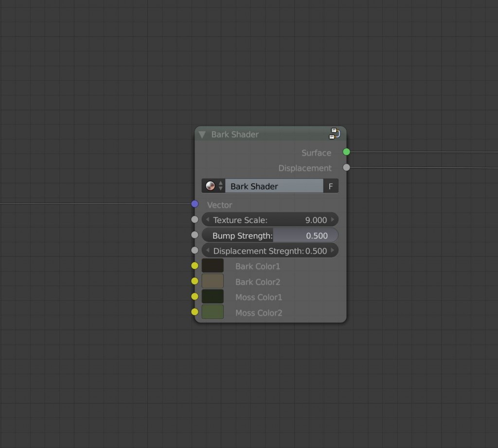Click the Texture Scale value slider

(270, 220)
